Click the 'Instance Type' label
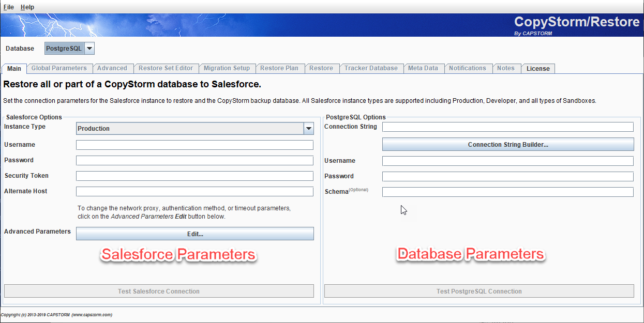644x323 pixels. tap(25, 127)
